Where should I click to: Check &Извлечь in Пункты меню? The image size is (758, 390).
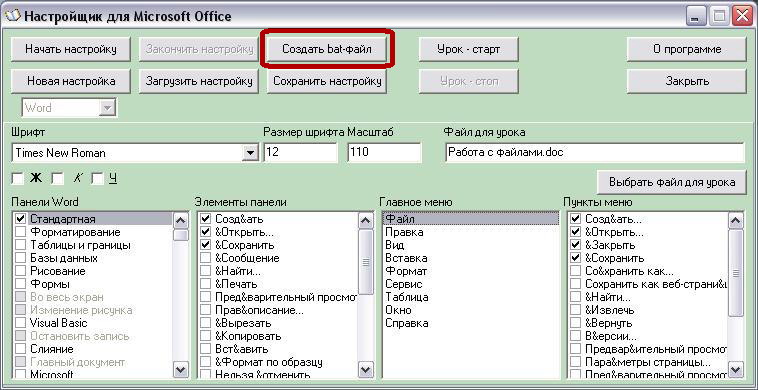(575, 310)
